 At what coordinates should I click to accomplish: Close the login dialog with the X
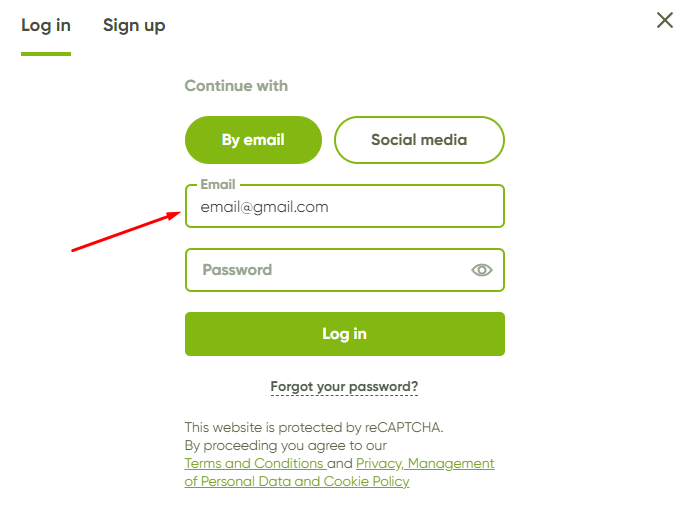(665, 20)
